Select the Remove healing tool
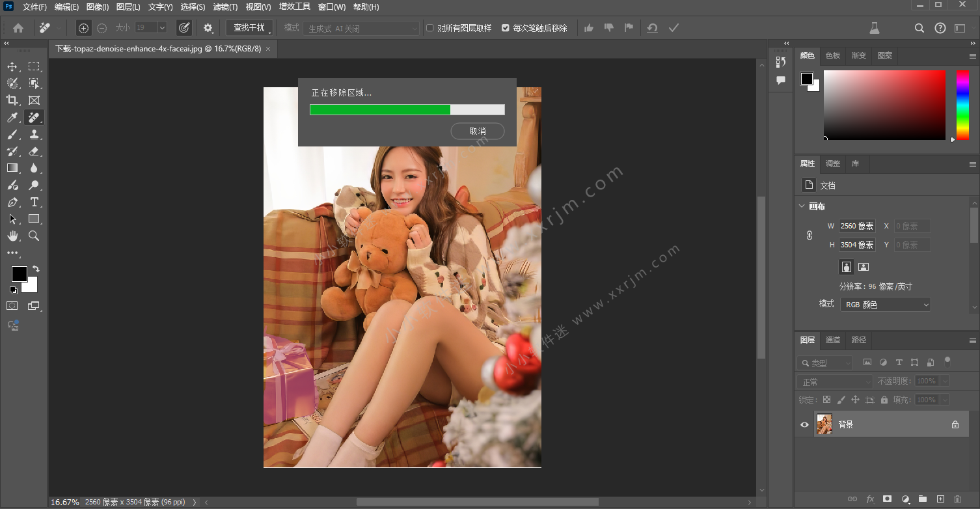Screen dimensions: 980x509 click(34, 117)
